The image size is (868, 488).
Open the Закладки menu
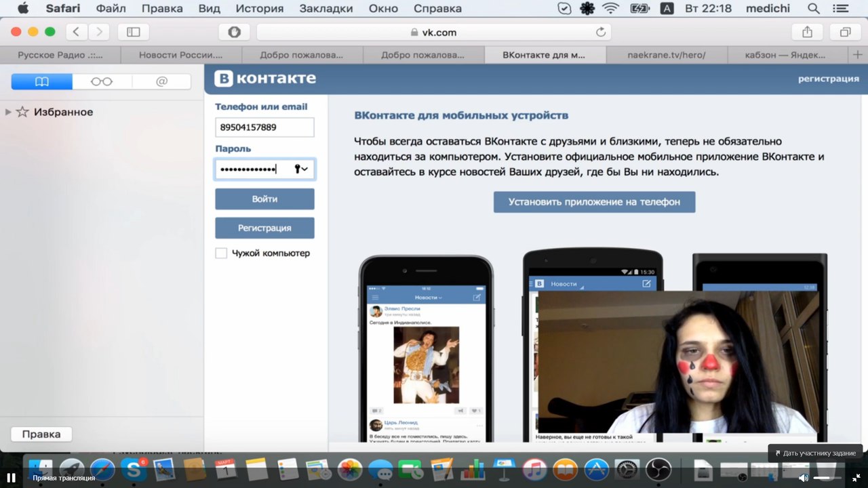[325, 9]
